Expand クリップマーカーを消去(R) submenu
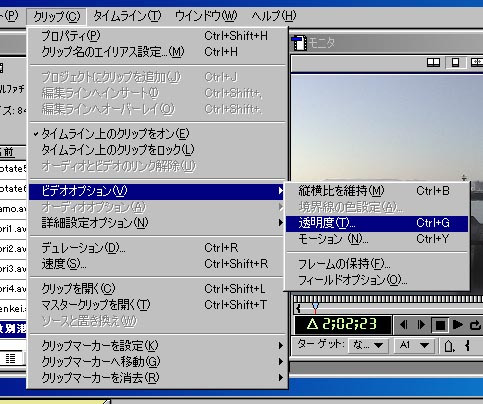483x404 pixels. coord(157,378)
